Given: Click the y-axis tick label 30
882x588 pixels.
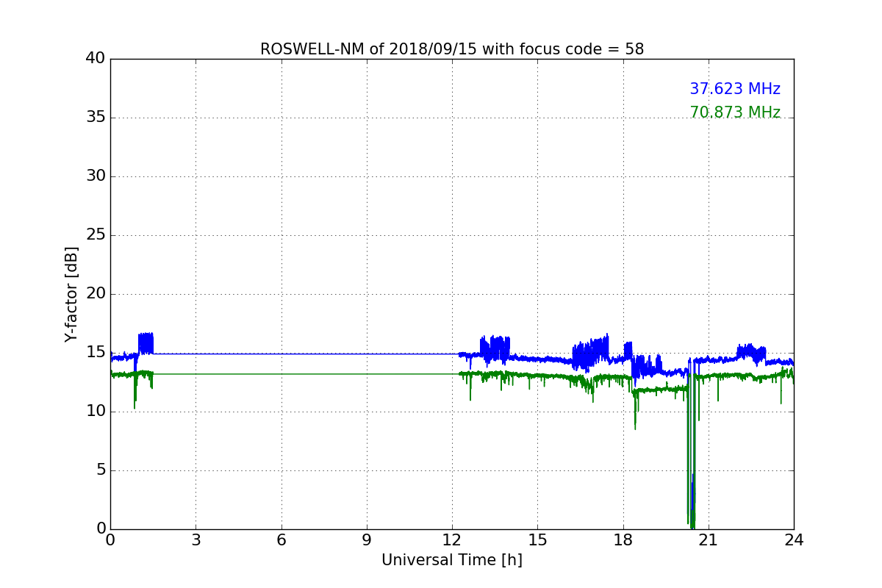Looking at the screenshot, I should tap(95, 176).
